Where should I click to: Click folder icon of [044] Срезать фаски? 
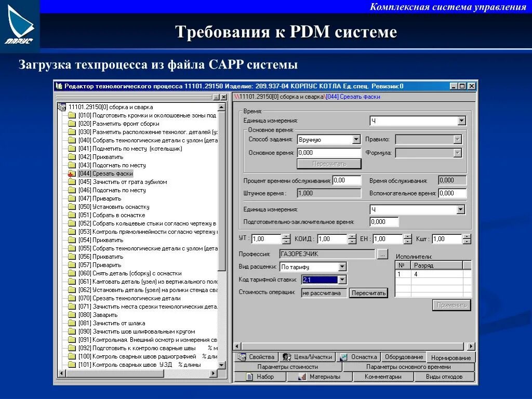coord(72,174)
